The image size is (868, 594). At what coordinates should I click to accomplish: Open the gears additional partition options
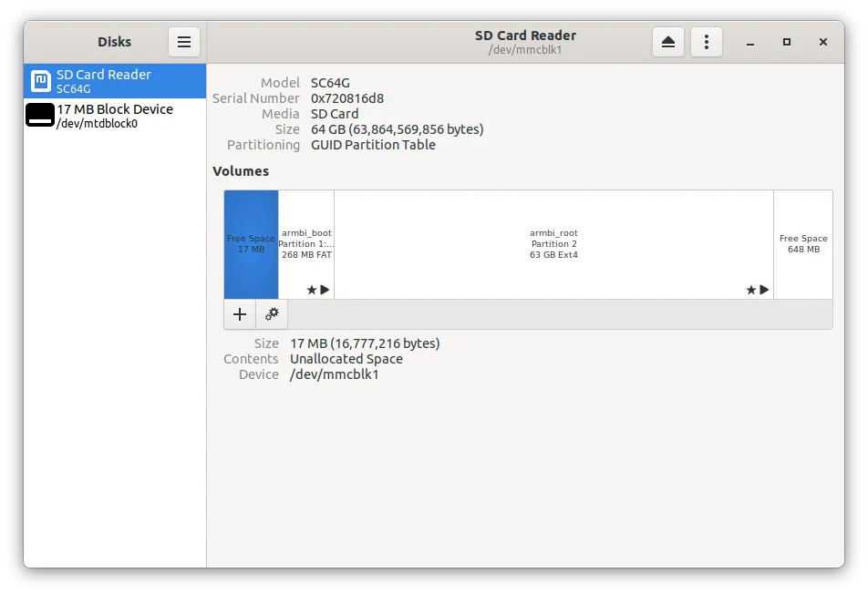point(272,314)
